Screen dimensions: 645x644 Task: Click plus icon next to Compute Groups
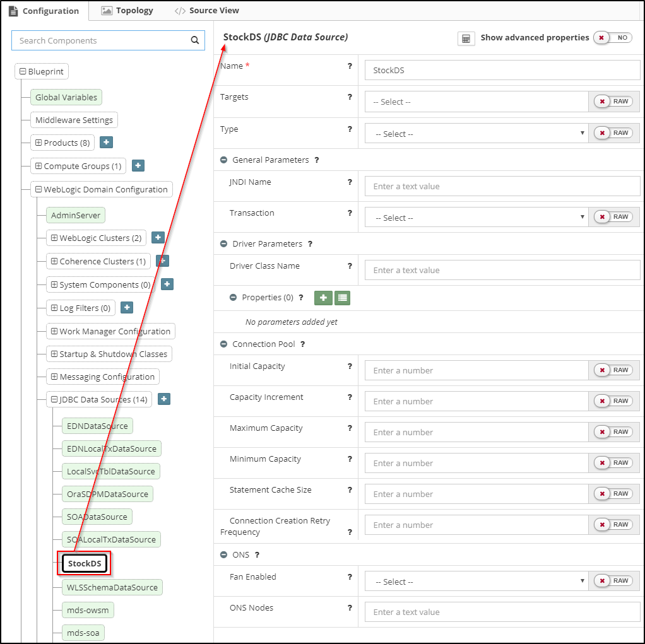(138, 166)
